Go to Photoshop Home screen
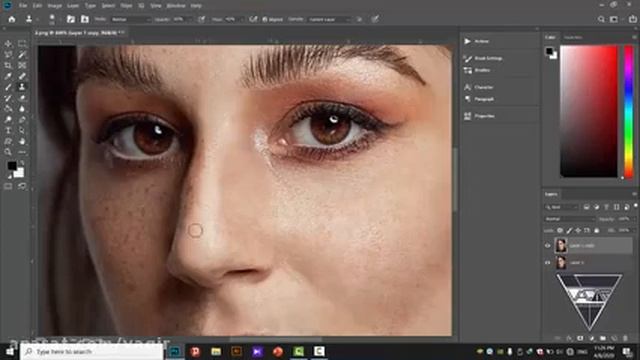 point(12,19)
